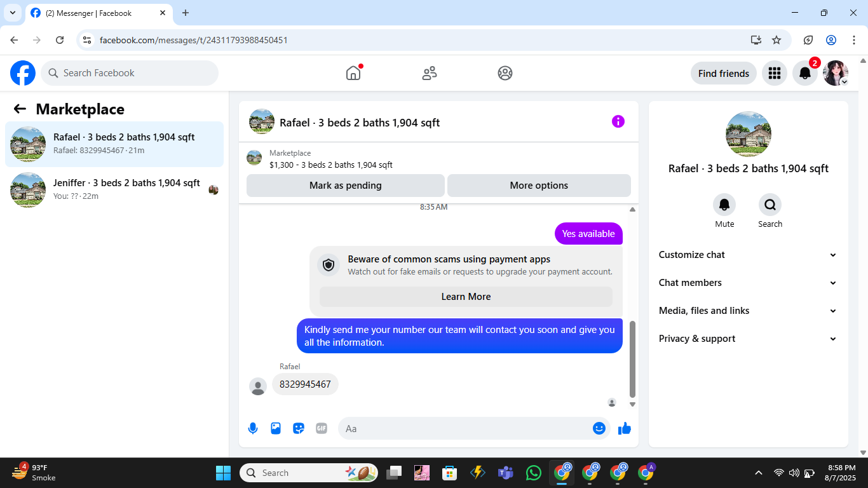
Task: Click Rafael's grey avatar beside the message
Action: click(x=258, y=386)
